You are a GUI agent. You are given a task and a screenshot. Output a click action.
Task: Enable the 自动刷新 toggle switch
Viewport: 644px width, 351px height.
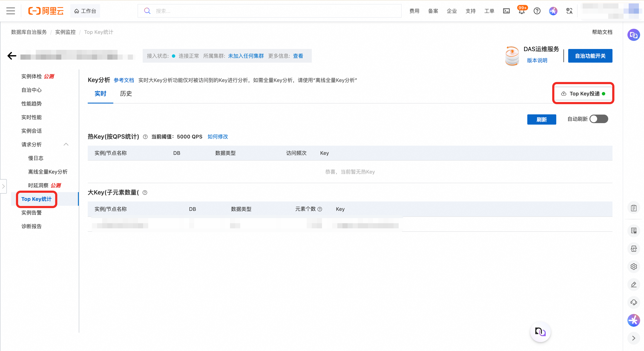[598, 119]
